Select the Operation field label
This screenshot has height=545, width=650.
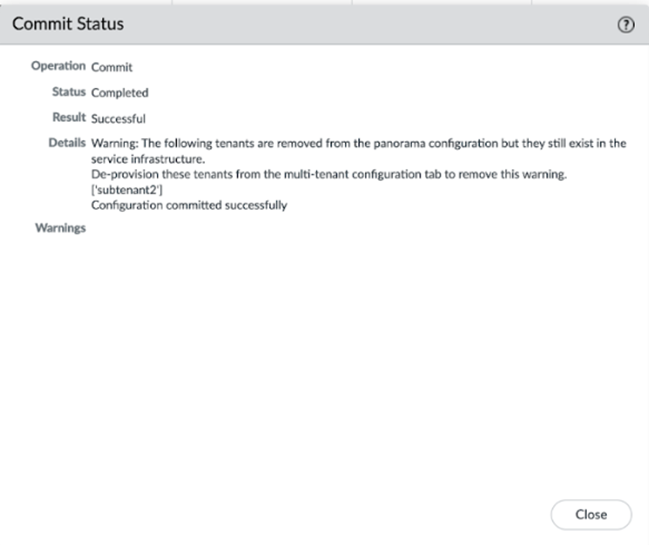(x=58, y=67)
